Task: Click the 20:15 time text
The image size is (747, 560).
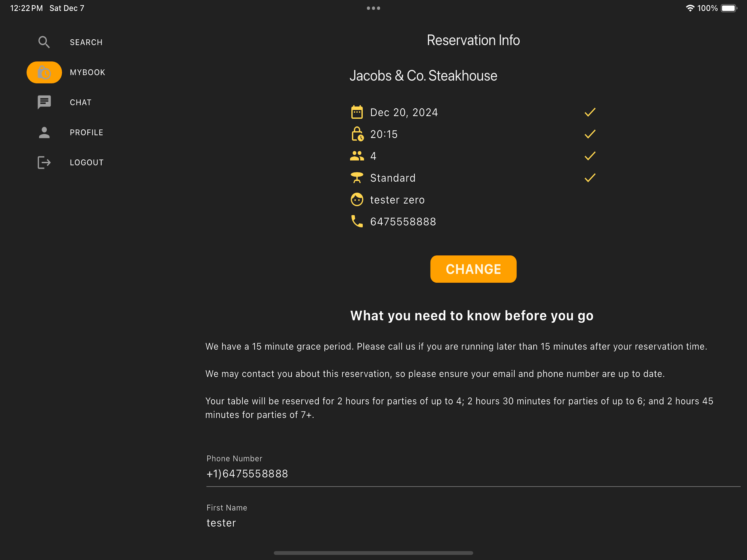Action: [384, 134]
